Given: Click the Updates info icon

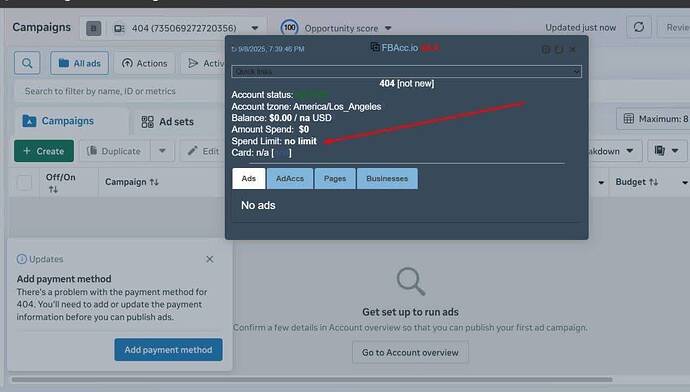Looking at the screenshot, I should click(22, 259).
